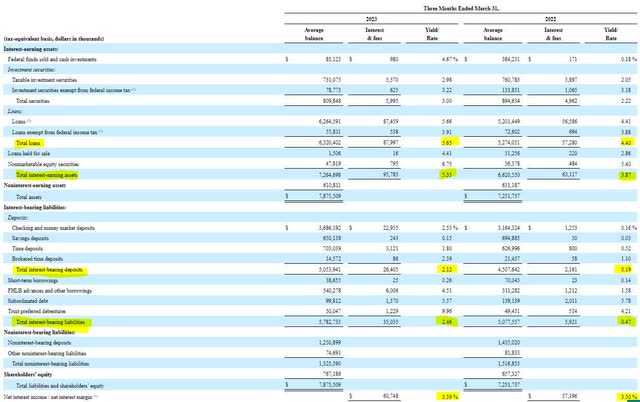The image size is (640, 402).
Task: Select the "Time deposits" row label
Action: pyautogui.click(x=27, y=249)
